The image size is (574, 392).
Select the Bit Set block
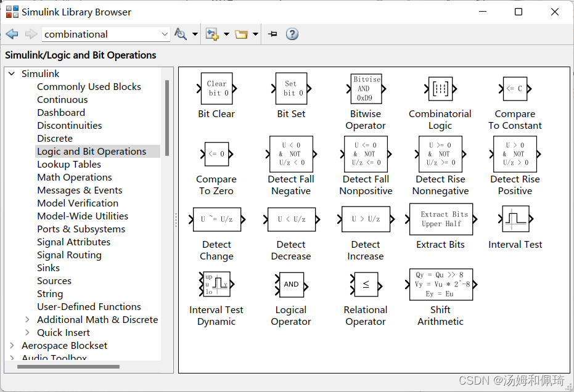tap(292, 89)
